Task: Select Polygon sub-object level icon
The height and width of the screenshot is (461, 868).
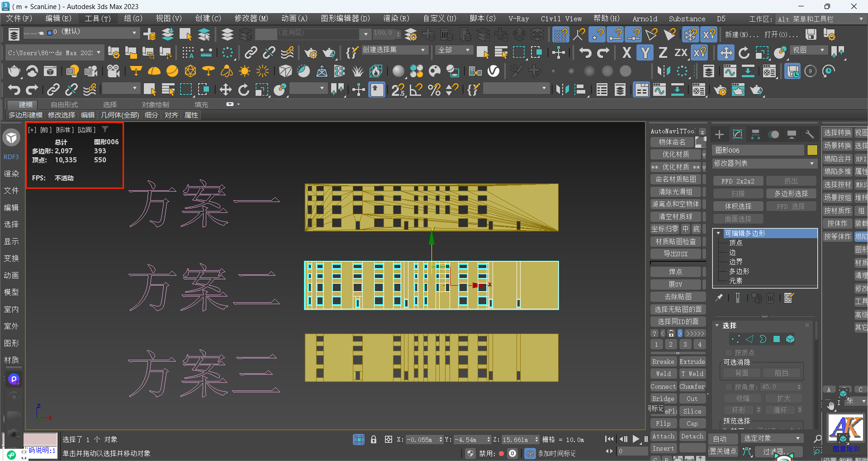Action: 777,339
